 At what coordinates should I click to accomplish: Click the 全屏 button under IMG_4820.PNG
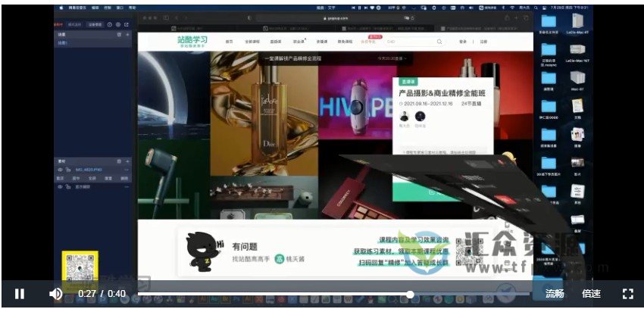pyautogui.click(x=92, y=179)
